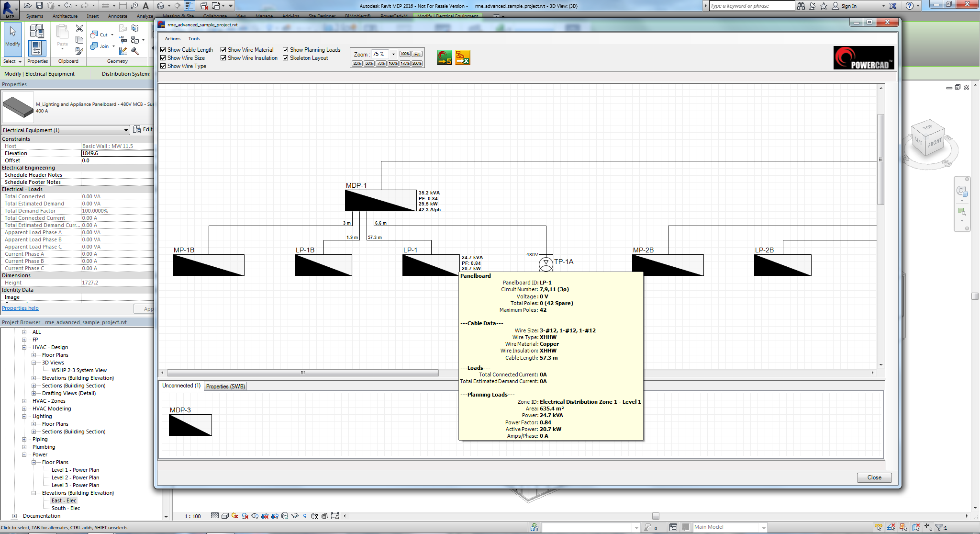Open the Electrical Equipment type selector dropdown

tap(126, 130)
